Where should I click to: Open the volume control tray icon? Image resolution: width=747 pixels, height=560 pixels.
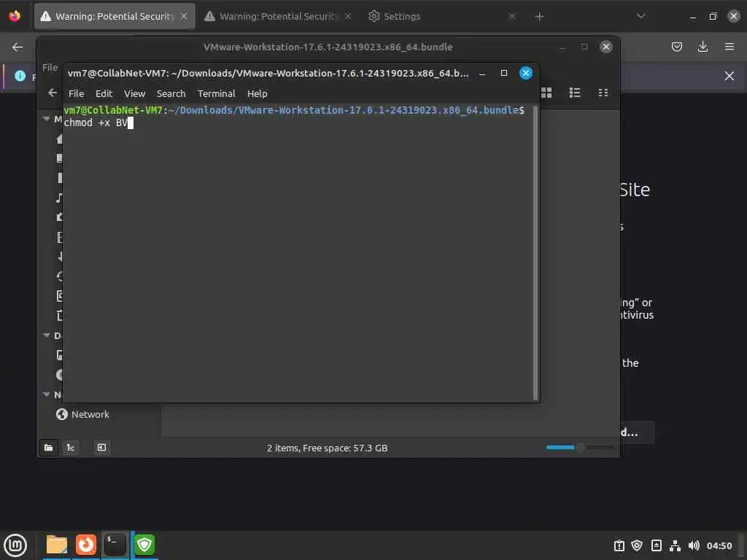(x=694, y=545)
